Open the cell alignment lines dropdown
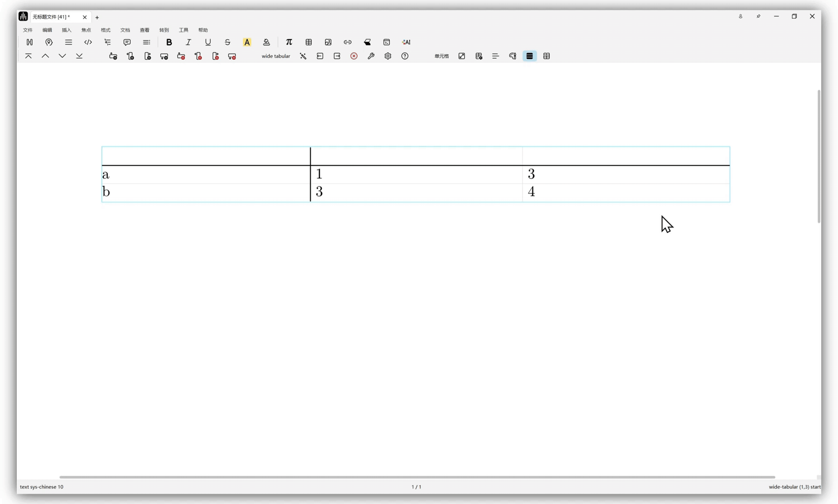This screenshot has width=838, height=504. point(496,56)
